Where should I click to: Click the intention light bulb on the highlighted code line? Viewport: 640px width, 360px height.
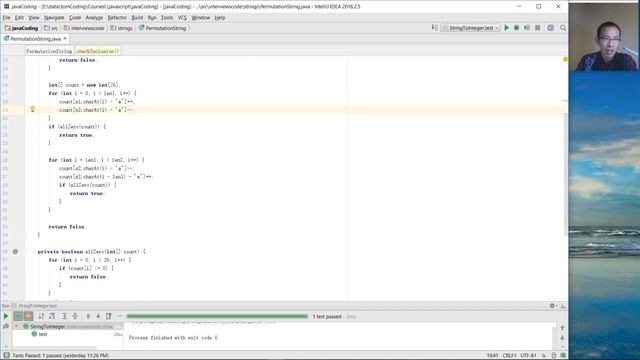coord(33,109)
